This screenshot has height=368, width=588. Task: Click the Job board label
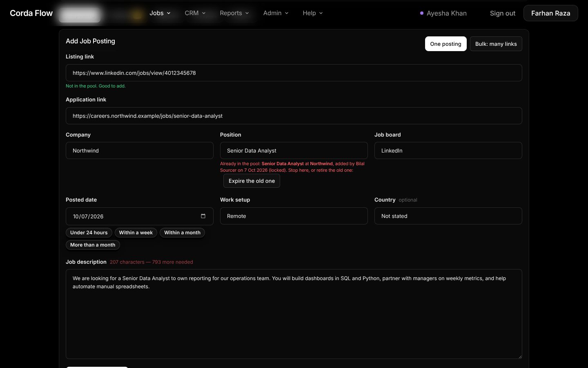point(388,135)
